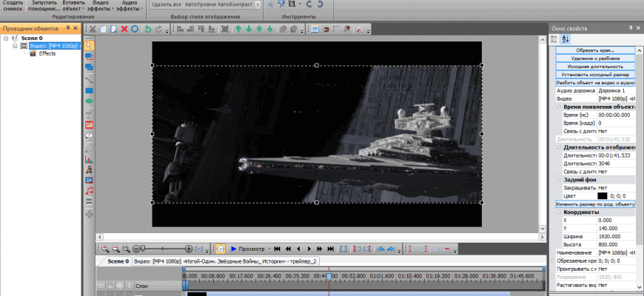Click the Удаление и разбивка button
644x296 pixels.
pos(595,58)
